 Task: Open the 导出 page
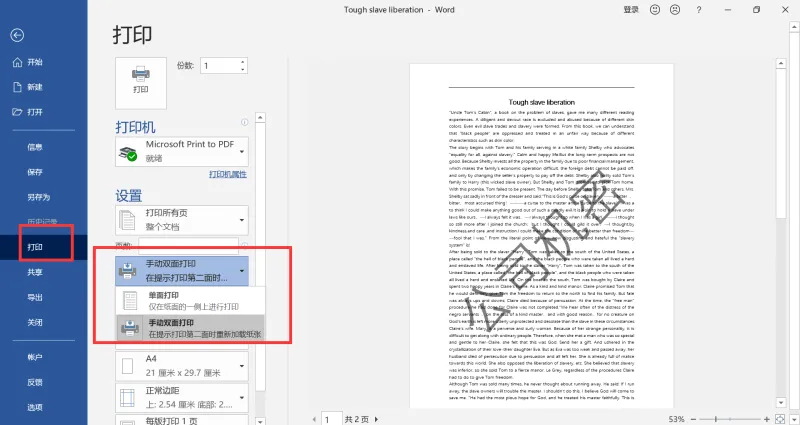click(35, 297)
